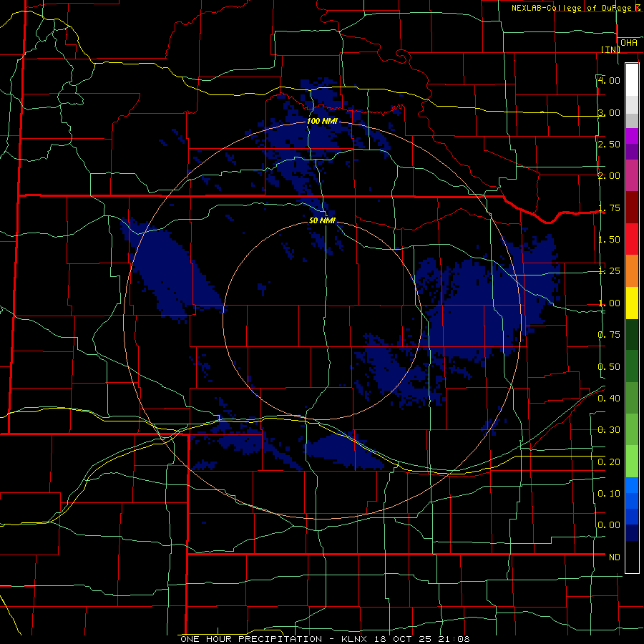This screenshot has width=644, height=644.
Task: Select the dark green 0.75 color swatch
Action: pyautogui.click(x=632, y=334)
